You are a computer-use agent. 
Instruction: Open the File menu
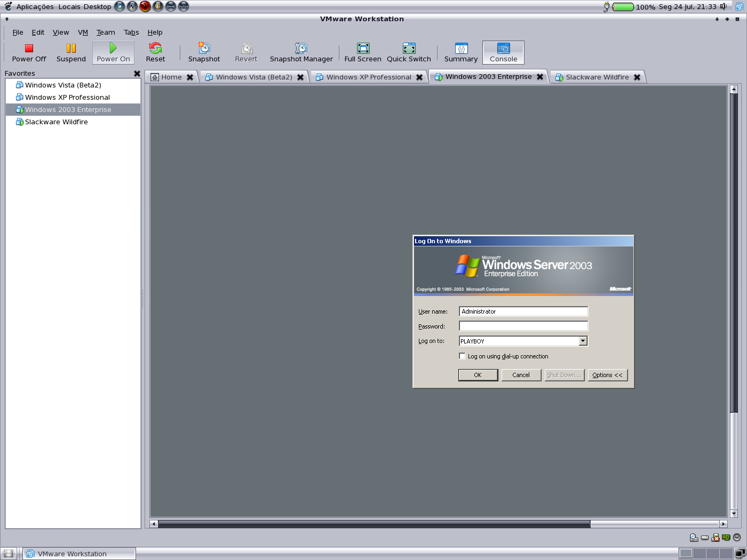18,33
